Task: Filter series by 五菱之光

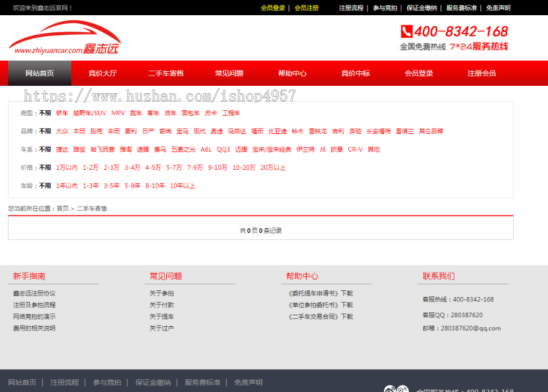Action: click(183, 150)
